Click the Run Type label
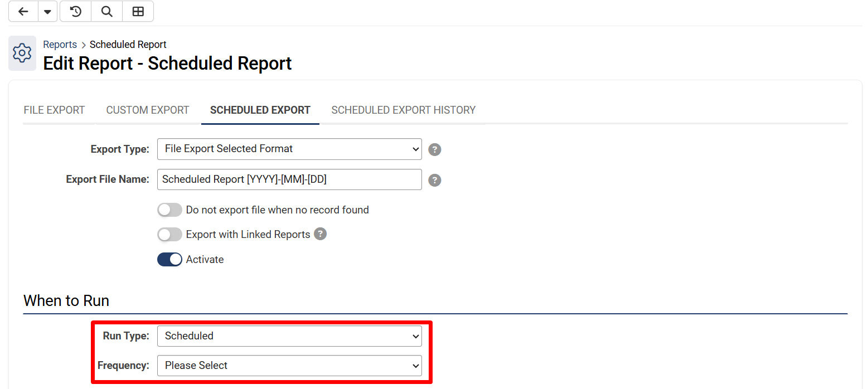 pyautogui.click(x=126, y=336)
